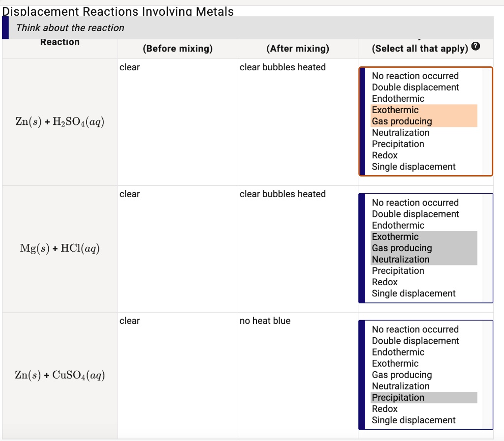The height and width of the screenshot is (441, 504).
Task: Choose "Single displacement" in the Zn + H2SO4 list
Action: coord(413,167)
